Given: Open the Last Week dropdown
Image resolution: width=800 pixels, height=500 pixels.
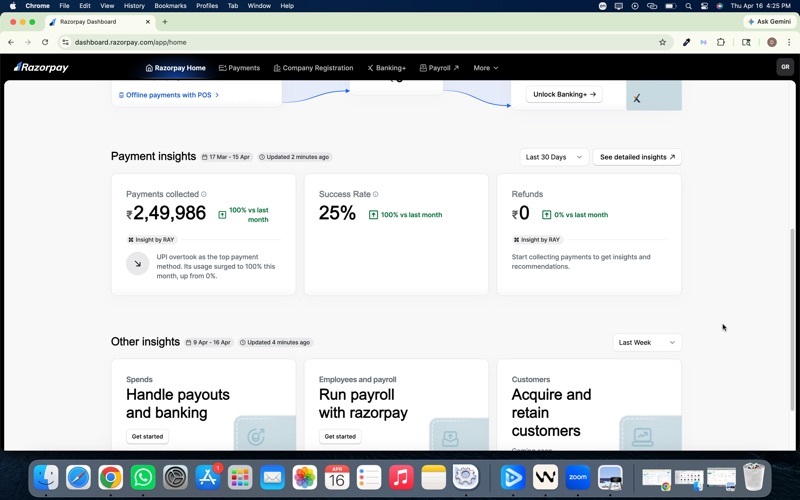Looking at the screenshot, I should [x=646, y=342].
